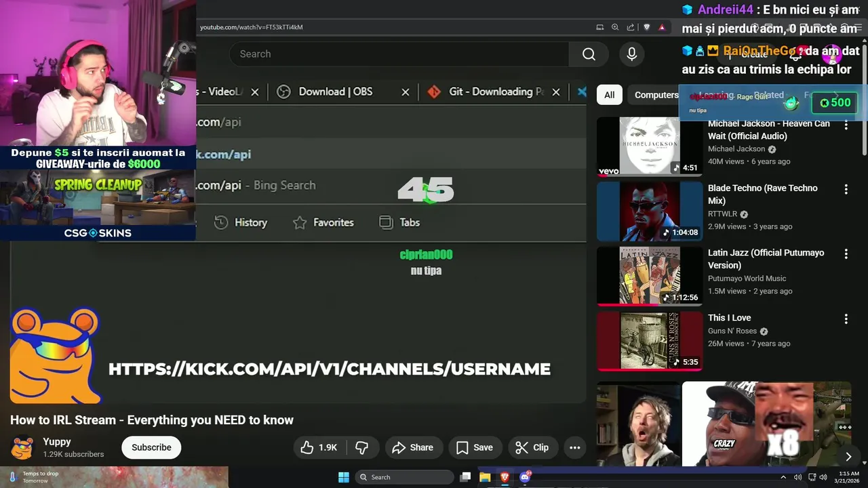The width and height of the screenshot is (868, 488).
Task: Click the video title text
Action: pyautogui.click(x=152, y=420)
